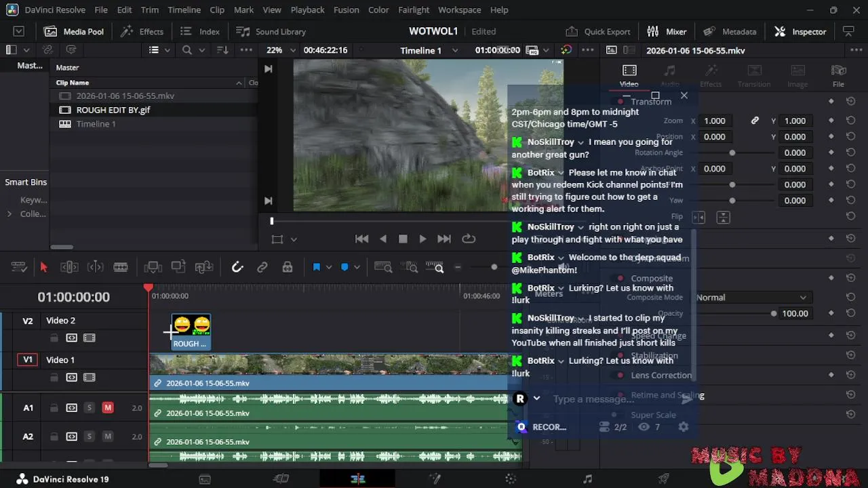
Task: Open the media pool sort icon
Action: 222,50
